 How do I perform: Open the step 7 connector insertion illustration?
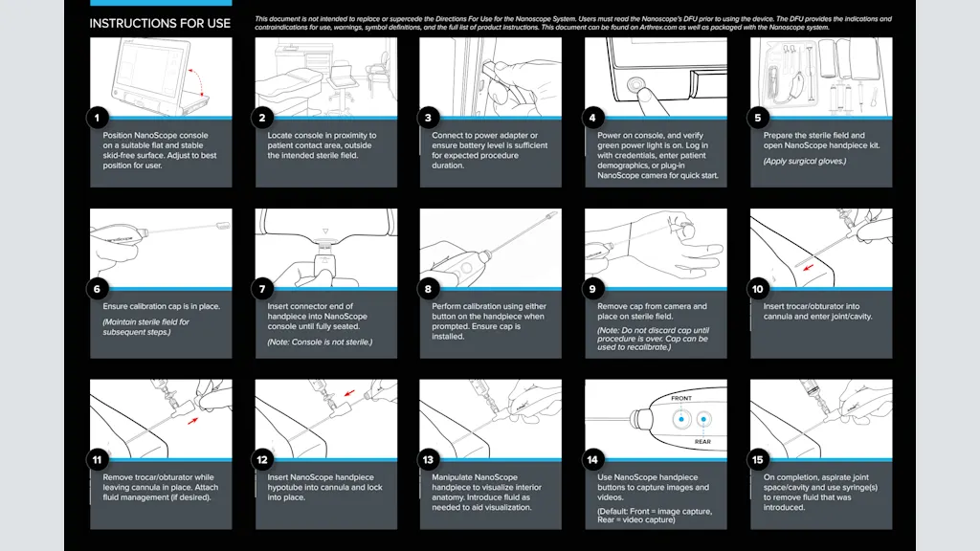tap(325, 248)
